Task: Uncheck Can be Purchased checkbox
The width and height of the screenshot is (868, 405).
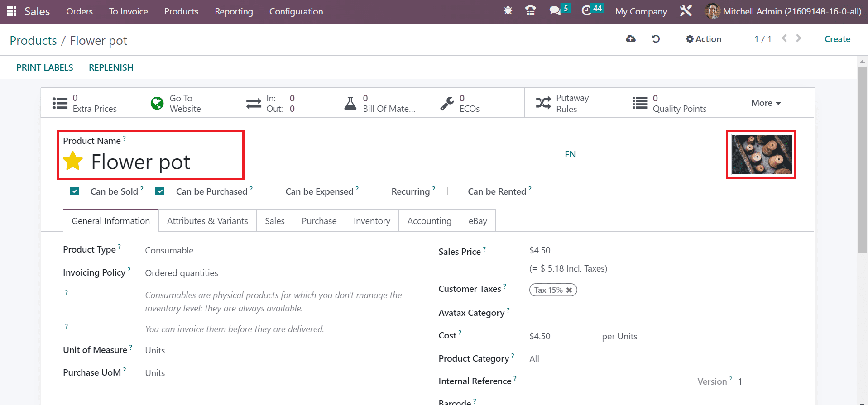Action: 160,191
